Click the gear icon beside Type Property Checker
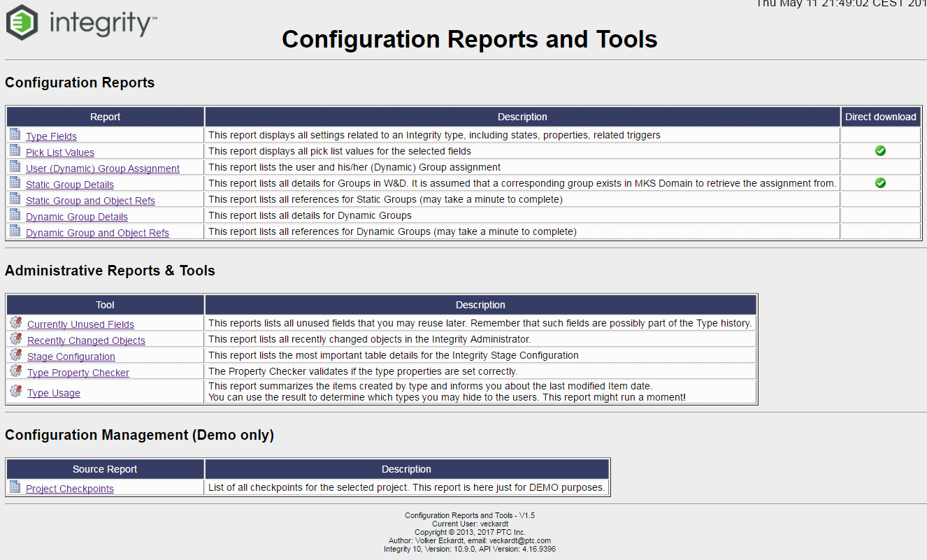 click(16, 371)
